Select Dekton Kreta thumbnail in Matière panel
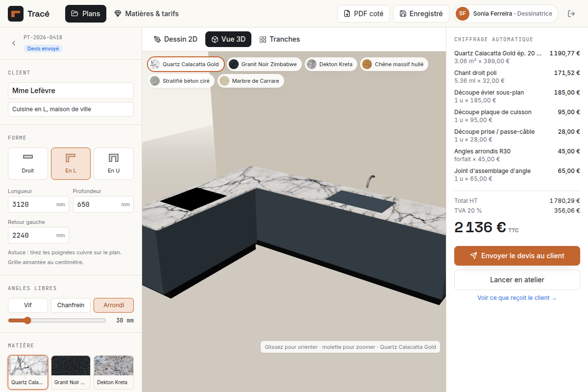Viewport: 588px width, 392px height. point(114,372)
